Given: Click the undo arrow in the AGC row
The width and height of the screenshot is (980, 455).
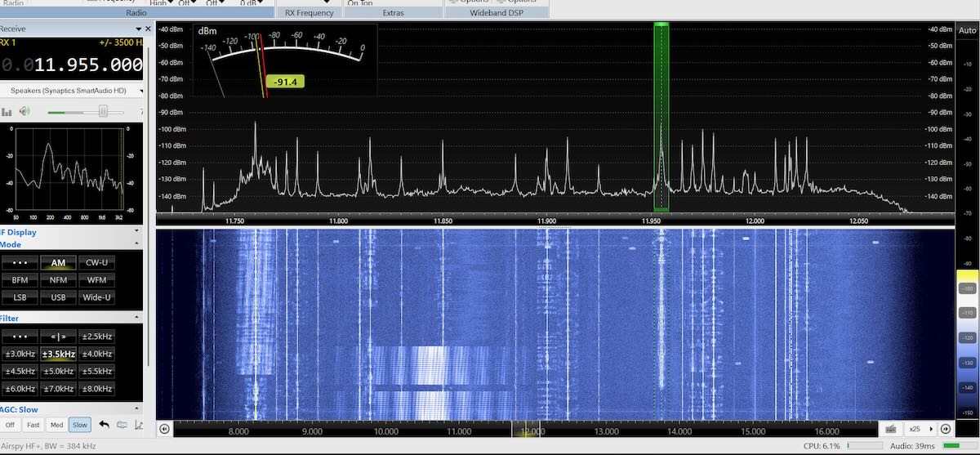Looking at the screenshot, I should (104, 425).
